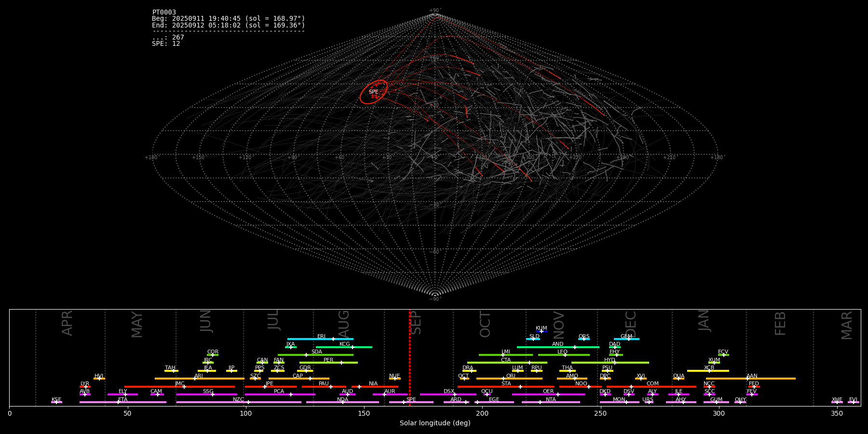
Task: Click the LEO shower label
Action: click(x=562, y=352)
